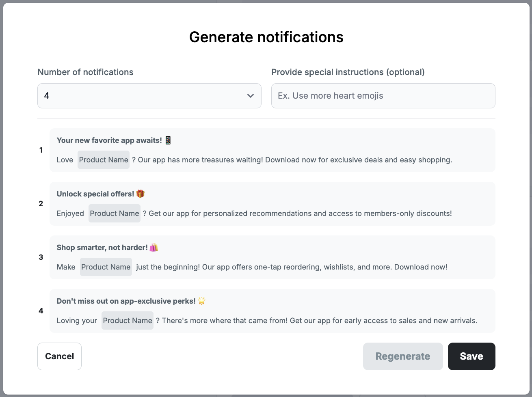532x397 pixels.
Task: Expand the Number of notifications dropdown
Action: pos(149,96)
